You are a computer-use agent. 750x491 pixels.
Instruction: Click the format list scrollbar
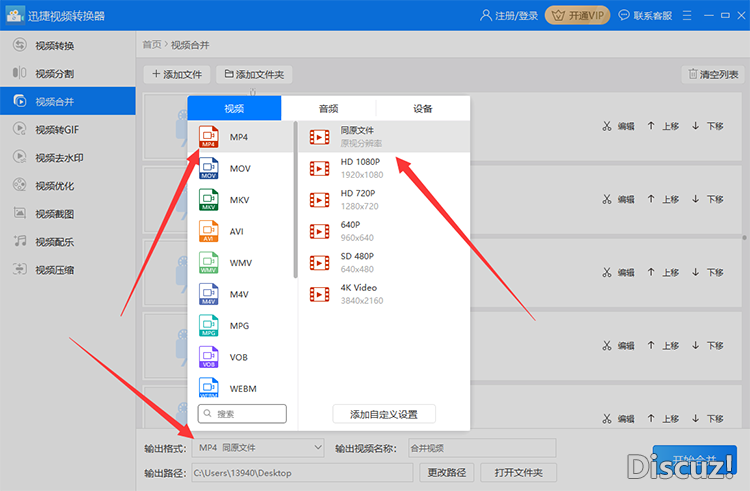coord(296,199)
